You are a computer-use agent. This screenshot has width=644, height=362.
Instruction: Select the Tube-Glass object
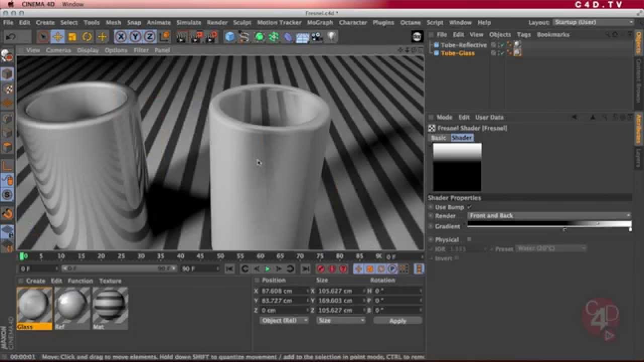coord(457,53)
